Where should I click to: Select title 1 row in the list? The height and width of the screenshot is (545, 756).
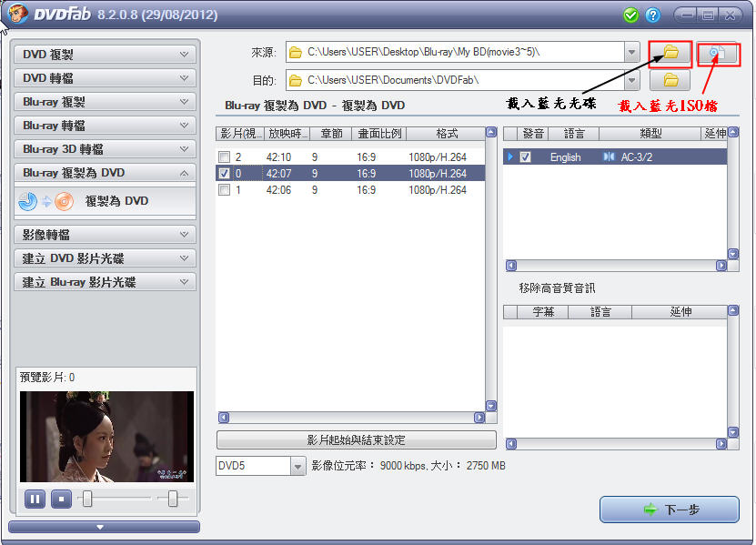[346, 190]
